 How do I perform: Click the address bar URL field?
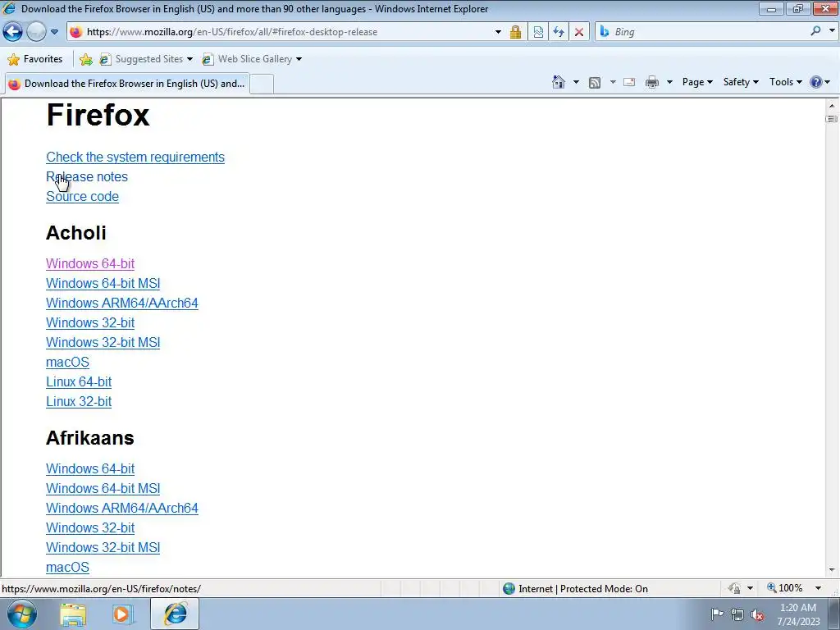pos(279,32)
